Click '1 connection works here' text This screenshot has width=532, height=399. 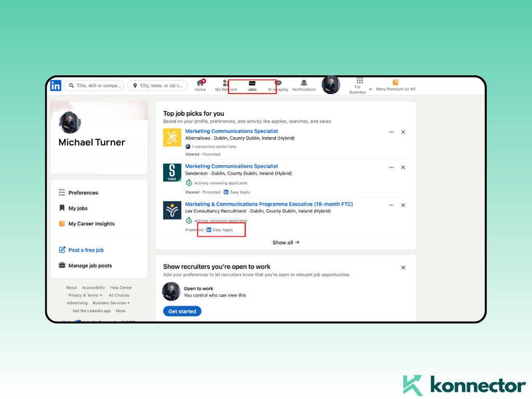pyautogui.click(x=214, y=147)
